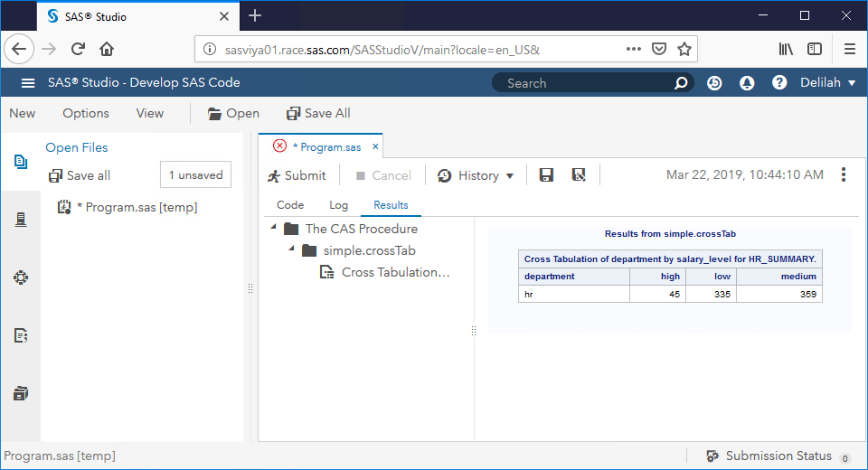Open recent items clock icon in header
This screenshot has width=868, height=470.
coord(714,83)
